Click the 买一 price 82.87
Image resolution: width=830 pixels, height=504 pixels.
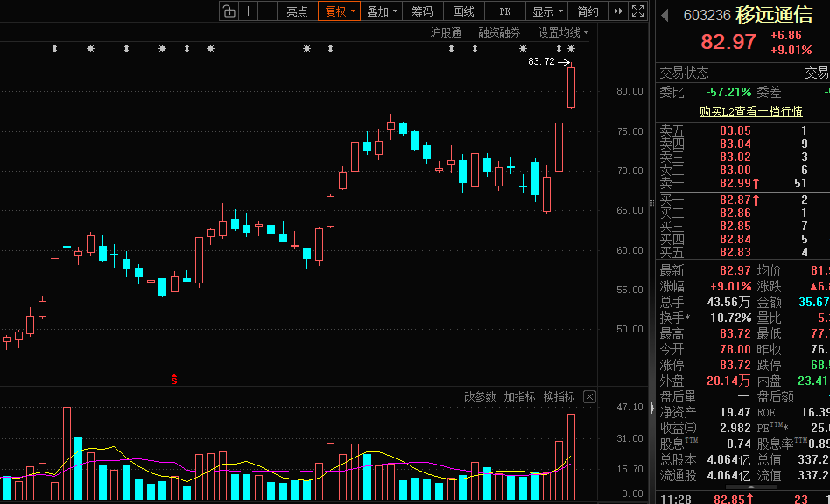tap(735, 199)
